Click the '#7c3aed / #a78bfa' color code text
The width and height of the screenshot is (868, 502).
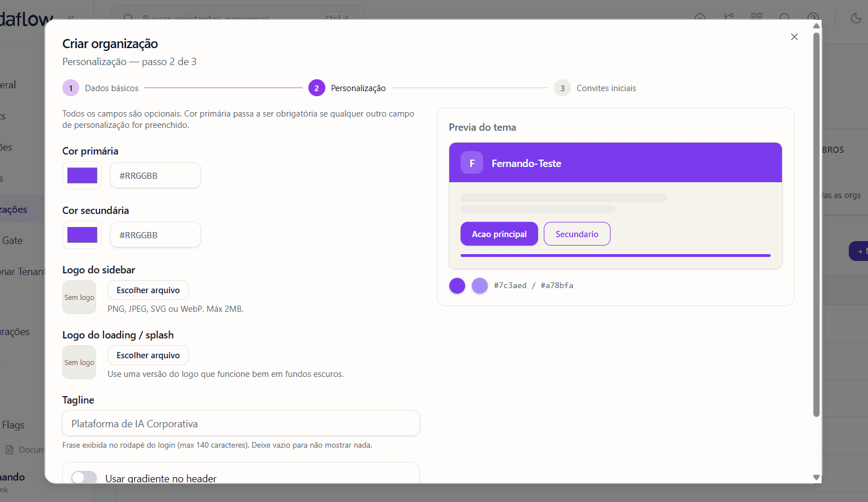[x=534, y=285]
